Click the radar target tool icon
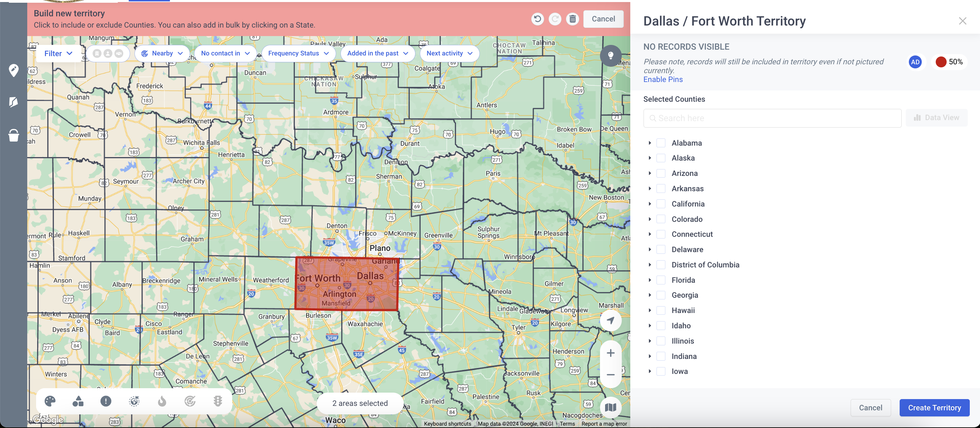This screenshot has height=428, width=980. click(x=190, y=401)
